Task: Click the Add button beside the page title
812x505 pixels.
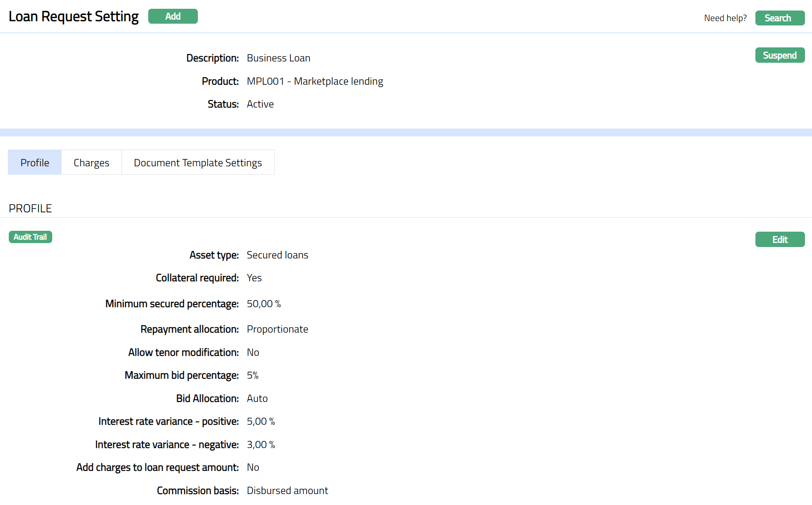Action: click(173, 16)
